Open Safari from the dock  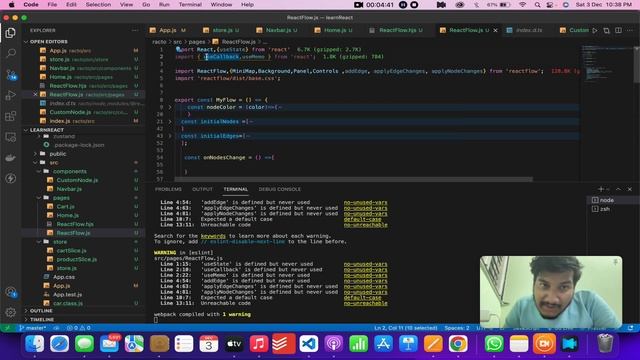[x=59, y=344]
